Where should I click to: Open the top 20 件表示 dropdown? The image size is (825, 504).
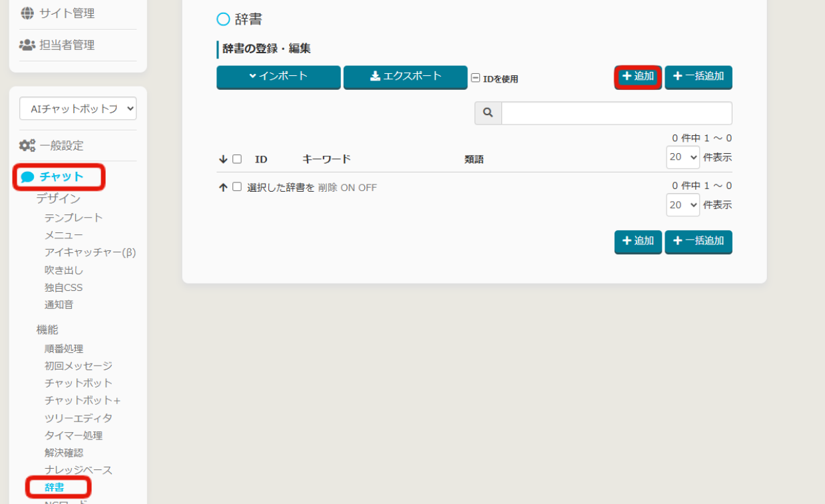683,158
